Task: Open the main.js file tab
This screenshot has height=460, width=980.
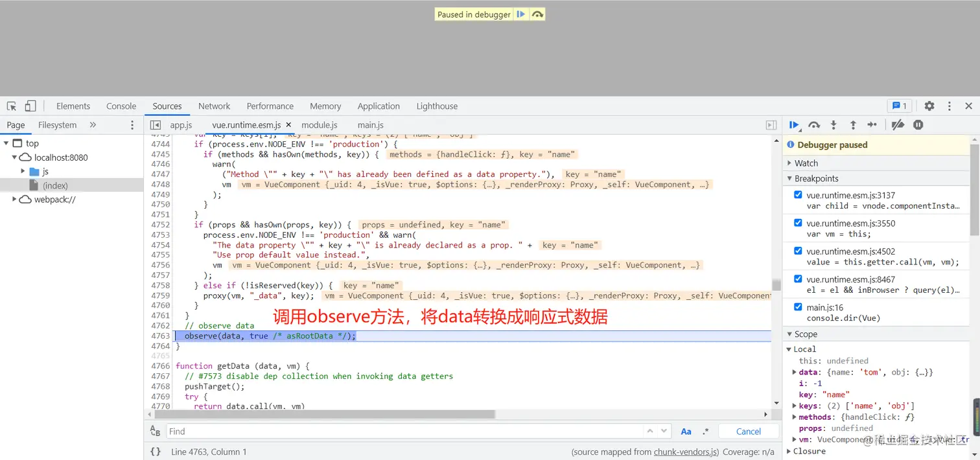Action: point(371,125)
